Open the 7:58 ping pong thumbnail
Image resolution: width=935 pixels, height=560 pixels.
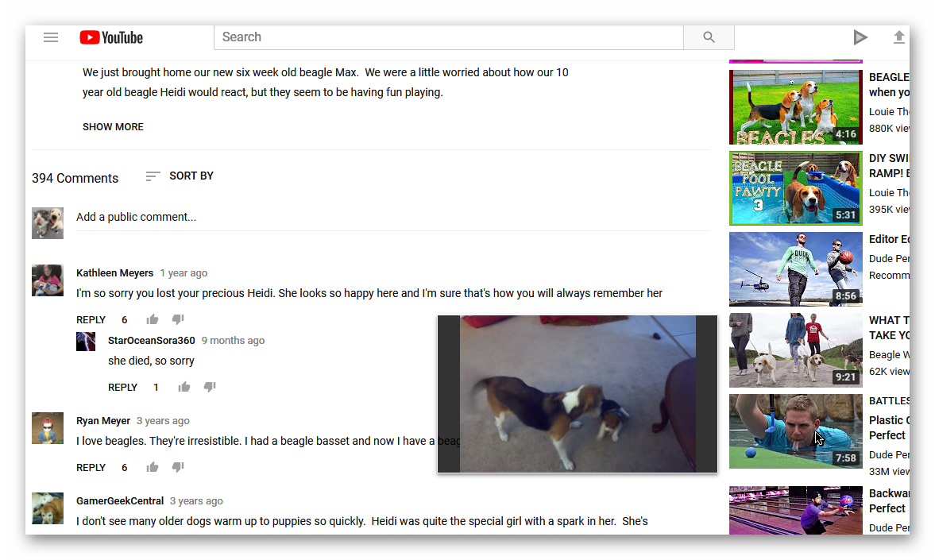pyautogui.click(x=795, y=431)
